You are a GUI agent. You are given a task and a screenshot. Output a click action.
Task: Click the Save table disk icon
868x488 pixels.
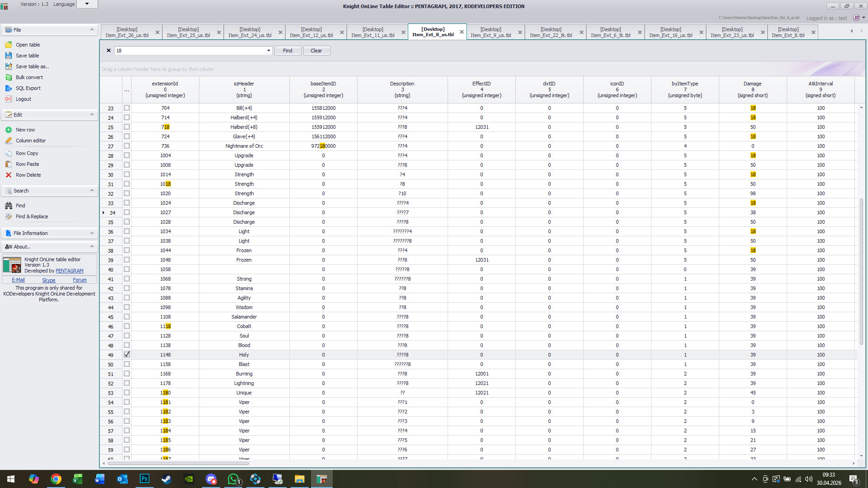(x=8, y=56)
